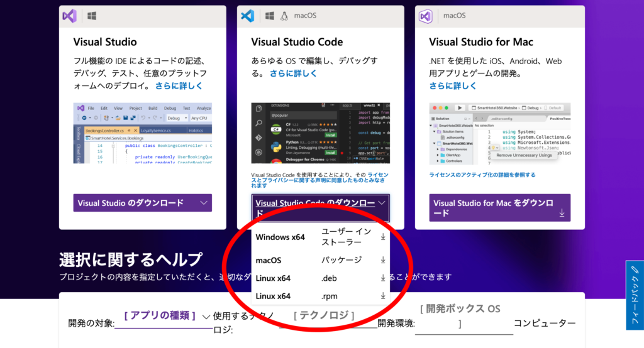Click the Visual Studio card heading
This screenshot has height=348, width=644.
[105, 42]
